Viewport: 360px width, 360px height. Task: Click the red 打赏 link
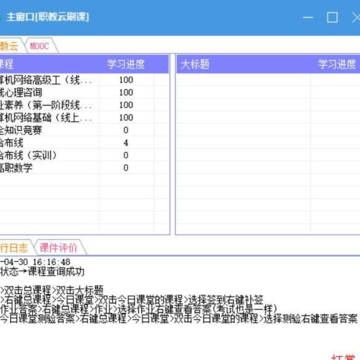pos(343,357)
